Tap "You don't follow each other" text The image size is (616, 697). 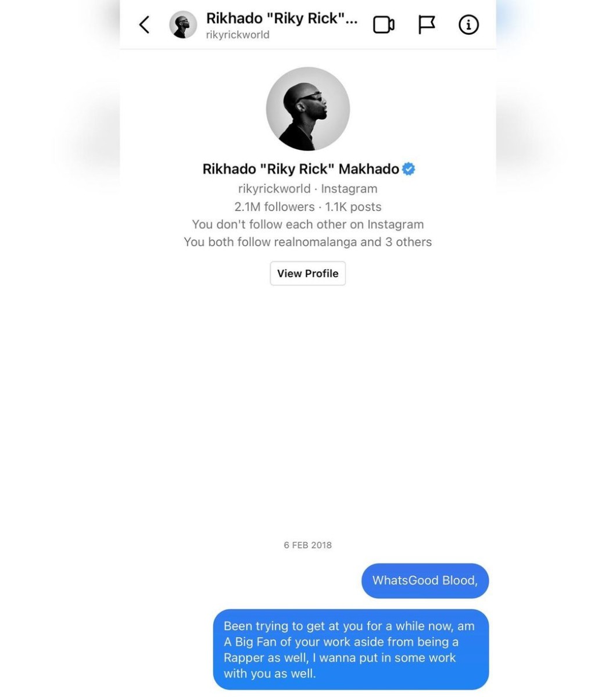point(308,224)
